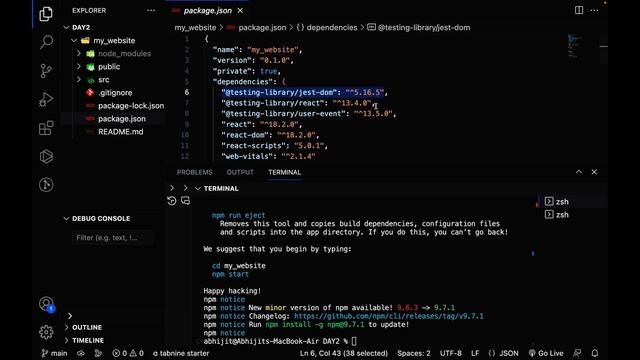Select the Terminal panel tab
640x360 pixels.
[x=284, y=172]
